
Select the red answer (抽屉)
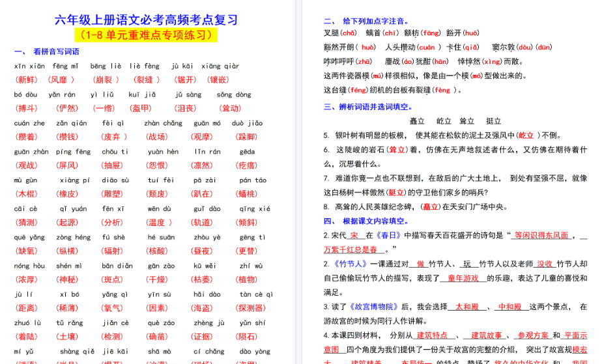pyautogui.click(x=111, y=165)
